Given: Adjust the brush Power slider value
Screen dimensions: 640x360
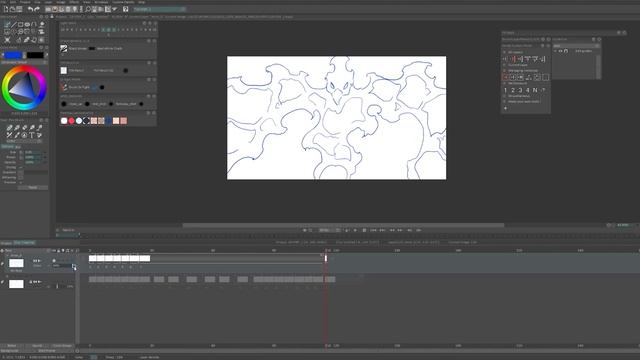Looking at the screenshot, I should pos(33,157).
